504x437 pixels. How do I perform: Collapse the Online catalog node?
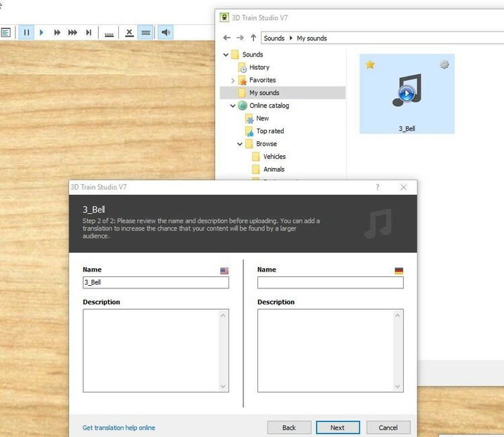point(233,106)
